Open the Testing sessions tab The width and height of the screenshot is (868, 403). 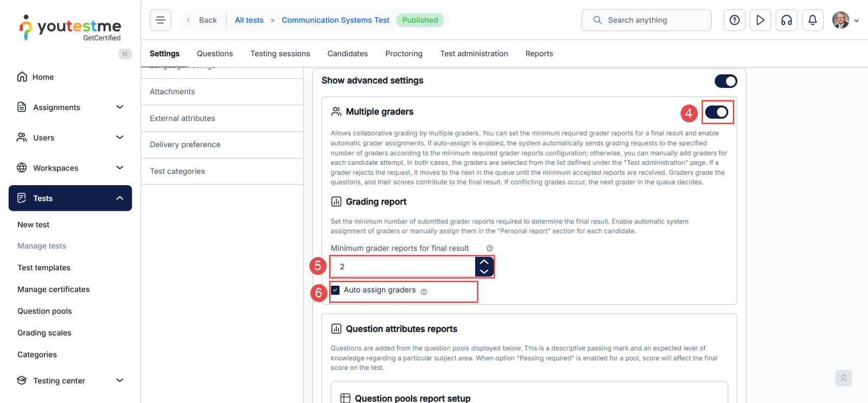pyautogui.click(x=280, y=53)
